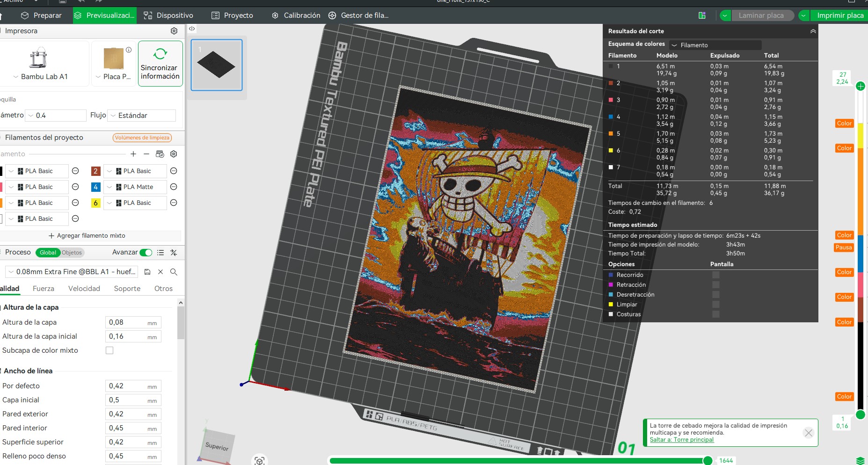Add a new filament with plus icon
Viewport: 868px width, 465px height.
coord(133,154)
